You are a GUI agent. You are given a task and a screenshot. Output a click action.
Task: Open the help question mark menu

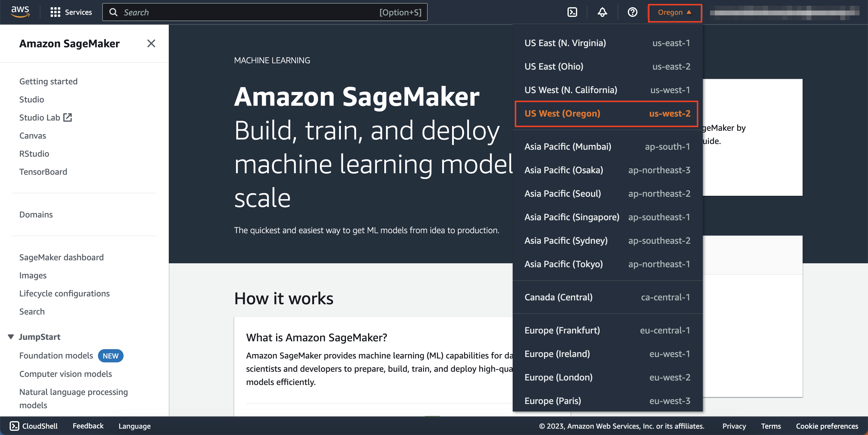(632, 12)
